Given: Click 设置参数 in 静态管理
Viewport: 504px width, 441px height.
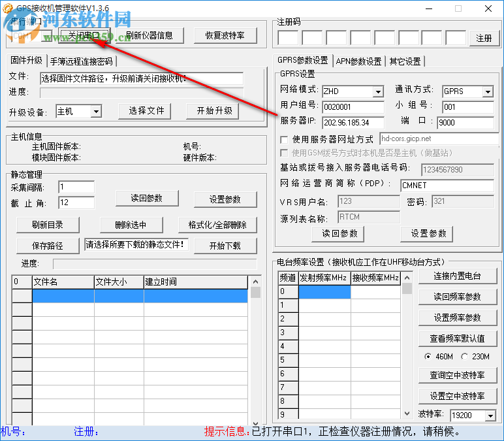Looking at the screenshot, I should point(225,200).
